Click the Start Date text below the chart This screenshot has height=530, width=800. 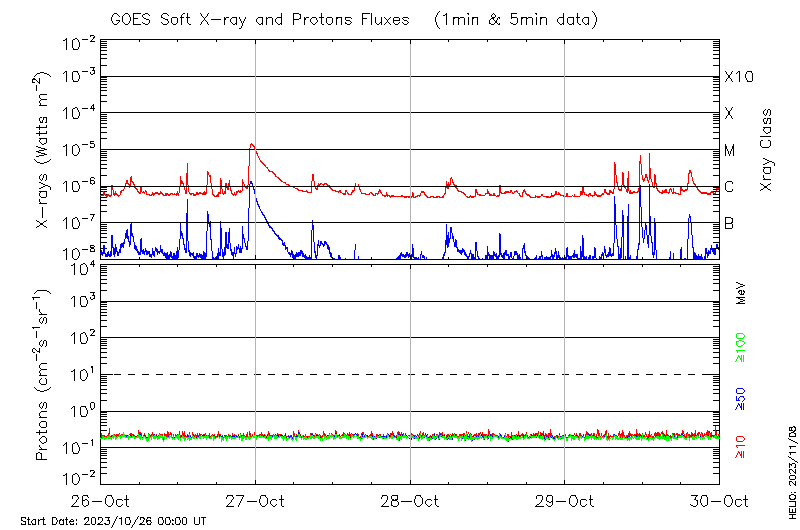pyautogui.click(x=113, y=521)
